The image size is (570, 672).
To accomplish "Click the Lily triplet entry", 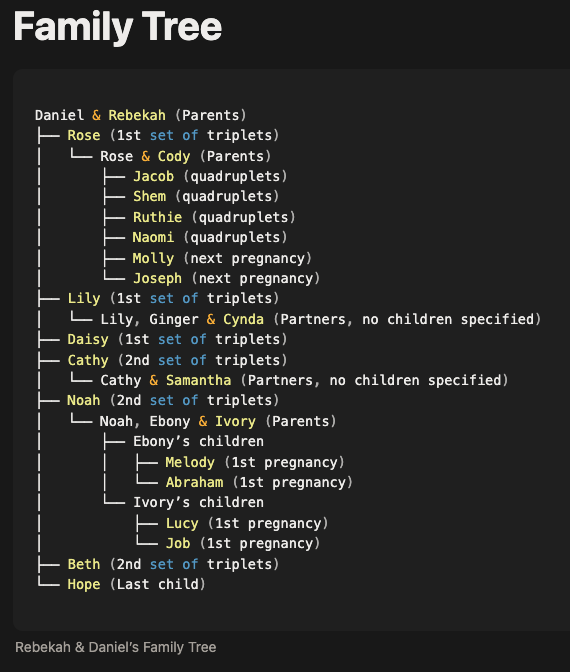I will pyautogui.click(x=173, y=298).
